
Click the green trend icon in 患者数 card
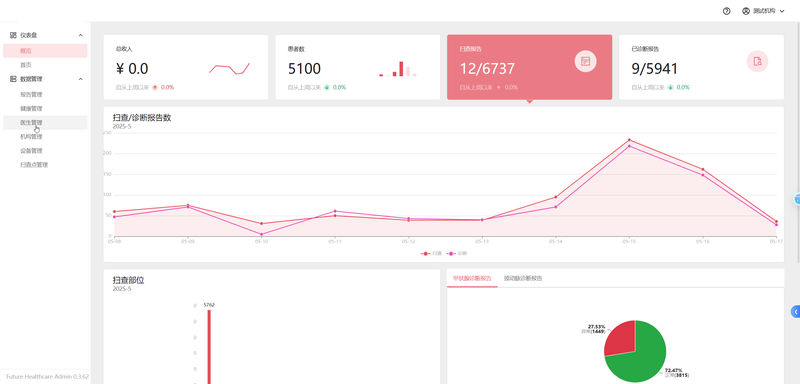tap(327, 87)
